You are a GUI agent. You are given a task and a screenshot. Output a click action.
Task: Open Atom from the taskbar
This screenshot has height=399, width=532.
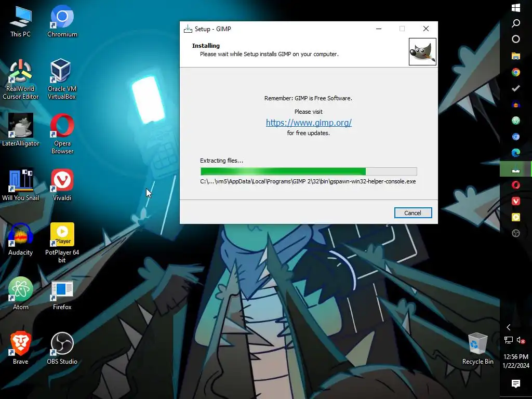(516, 121)
